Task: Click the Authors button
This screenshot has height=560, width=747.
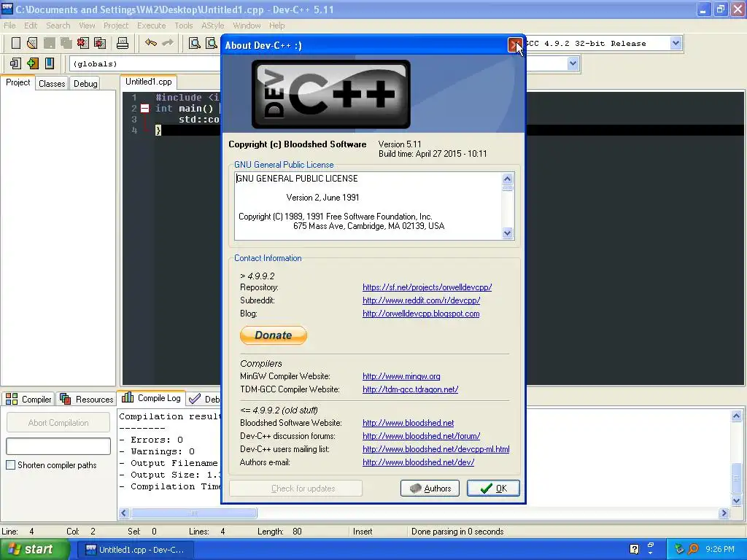Action: 430,488
